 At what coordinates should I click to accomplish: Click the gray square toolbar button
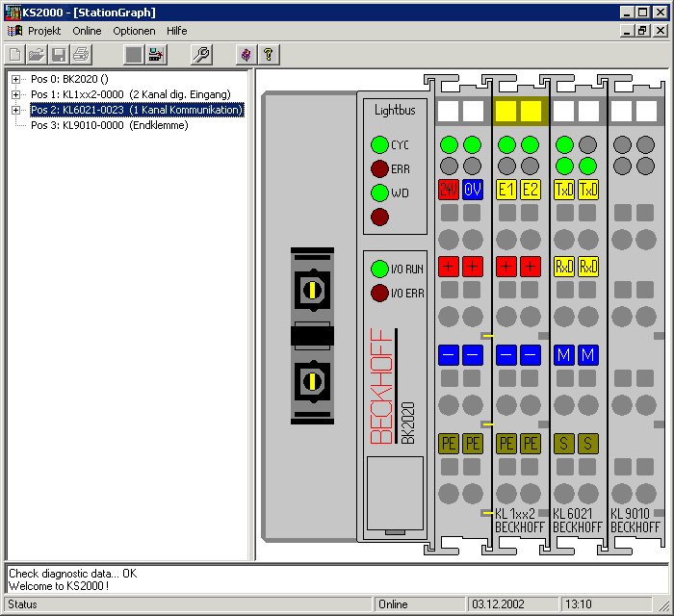point(133,55)
